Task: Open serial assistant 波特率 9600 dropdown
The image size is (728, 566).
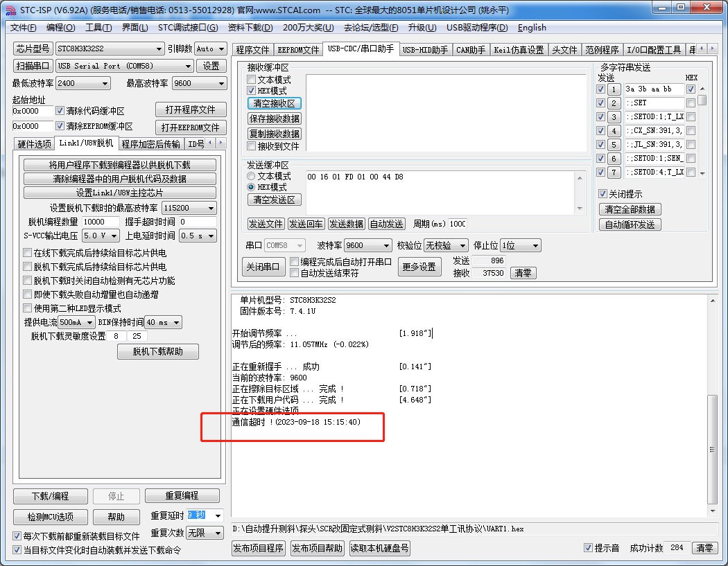Action: pyautogui.click(x=368, y=245)
